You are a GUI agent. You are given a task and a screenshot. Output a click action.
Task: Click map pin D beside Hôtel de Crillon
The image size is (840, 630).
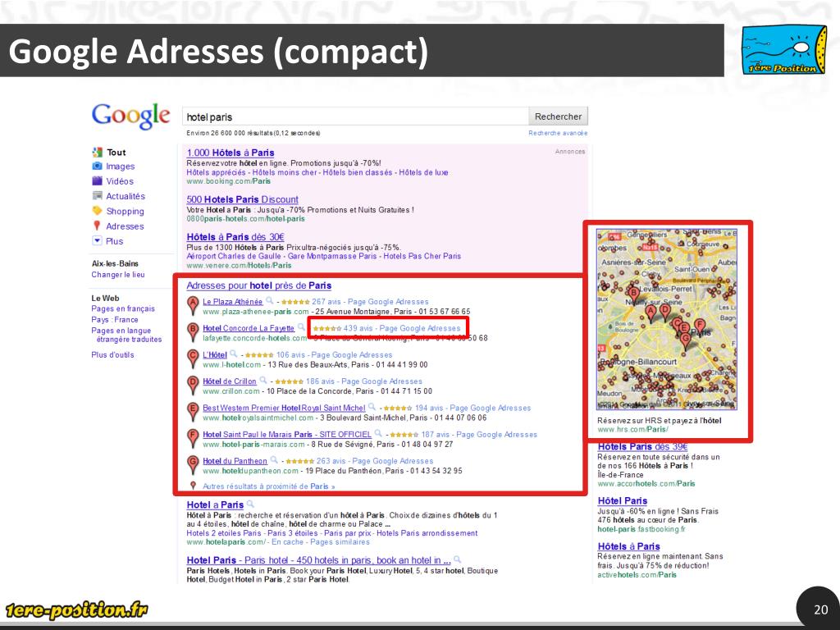193,386
